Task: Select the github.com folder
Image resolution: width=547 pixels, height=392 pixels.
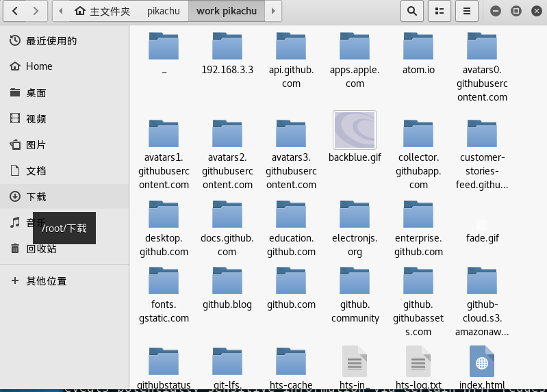Action: pyautogui.click(x=291, y=289)
